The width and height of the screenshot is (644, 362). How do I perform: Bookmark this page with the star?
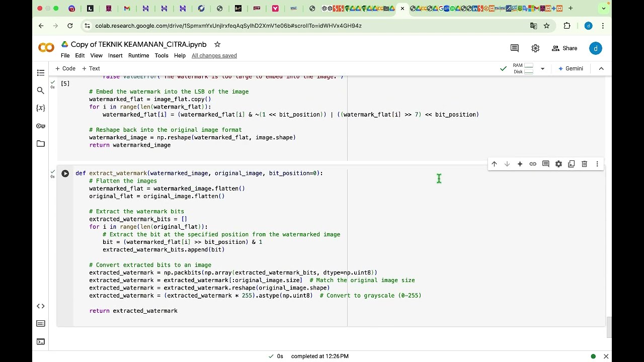pyautogui.click(x=546, y=26)
